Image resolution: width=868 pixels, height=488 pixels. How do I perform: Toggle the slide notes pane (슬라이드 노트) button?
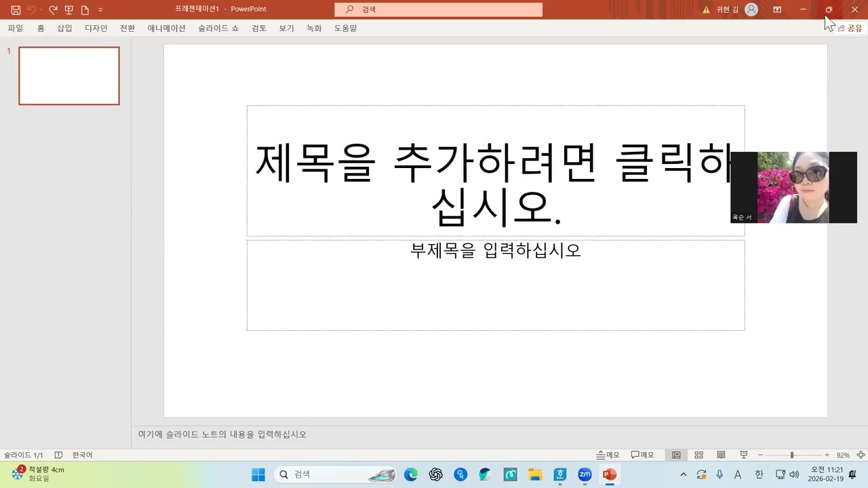click(608, 455)
